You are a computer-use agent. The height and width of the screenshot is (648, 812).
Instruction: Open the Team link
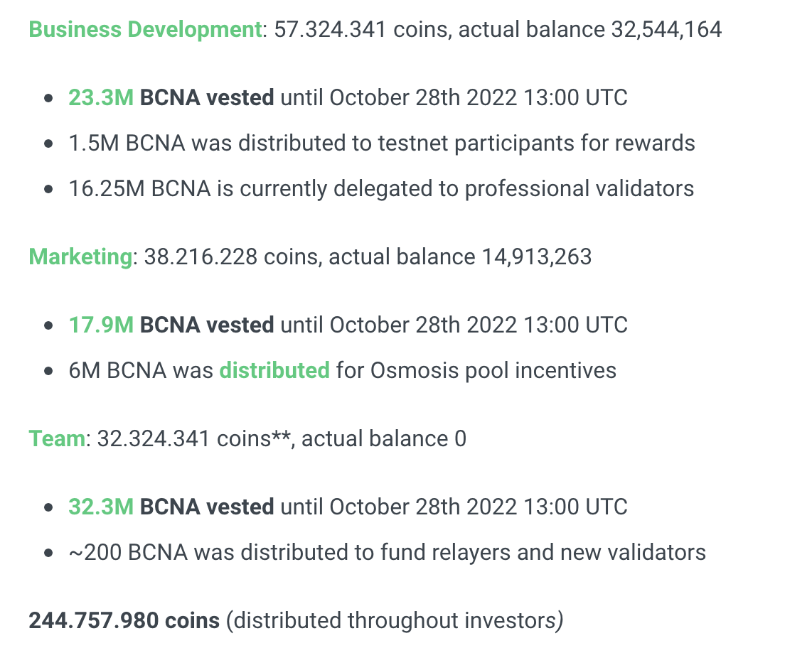(x=57, y=438)
